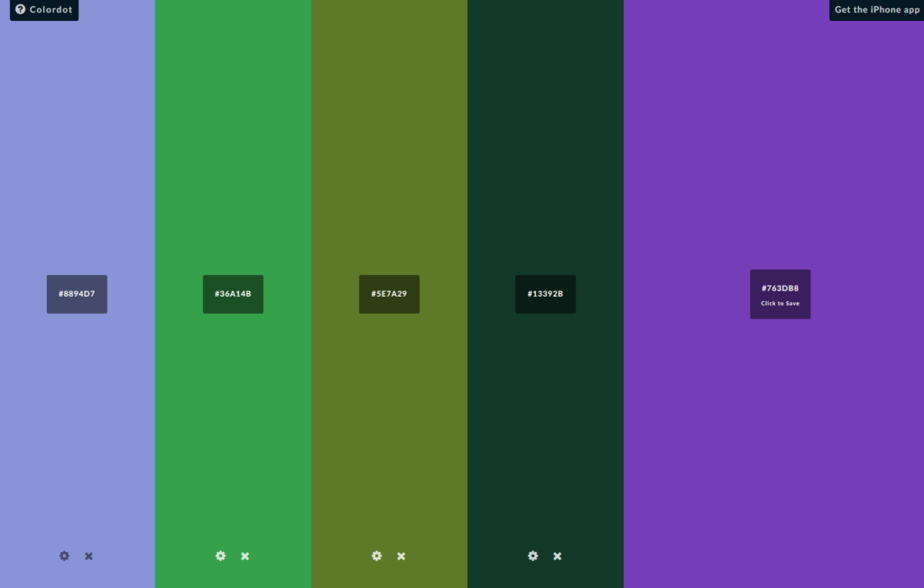Open the Colordot help button
924x588 pixels.
click(44, 10)
